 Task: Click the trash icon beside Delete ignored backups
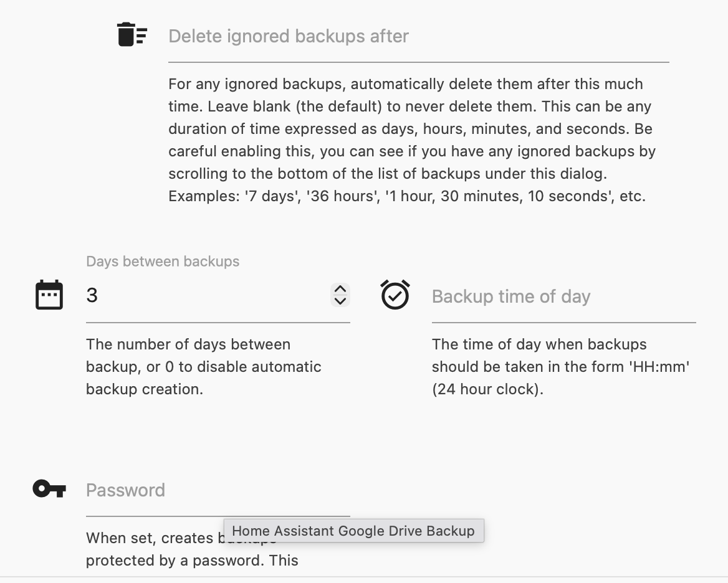132,34
